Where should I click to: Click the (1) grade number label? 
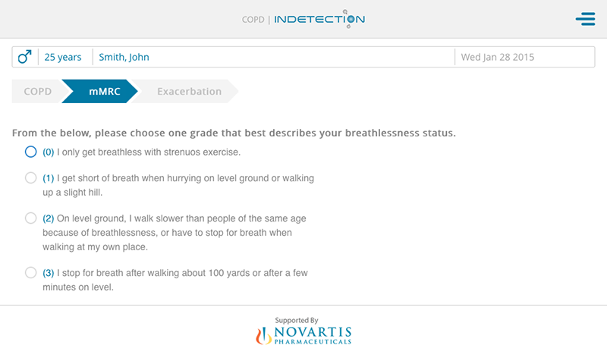[x=49, y=178]
